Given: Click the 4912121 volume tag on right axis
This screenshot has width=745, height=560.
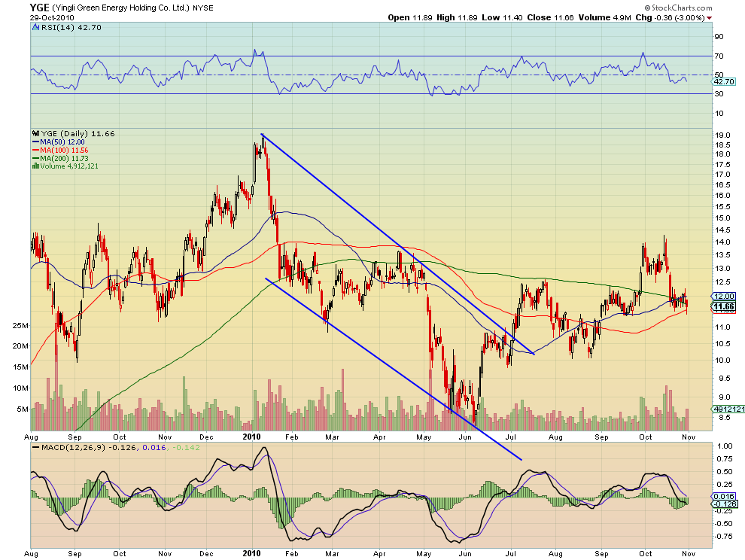Looking at the screenshot, I should point(728,409).
